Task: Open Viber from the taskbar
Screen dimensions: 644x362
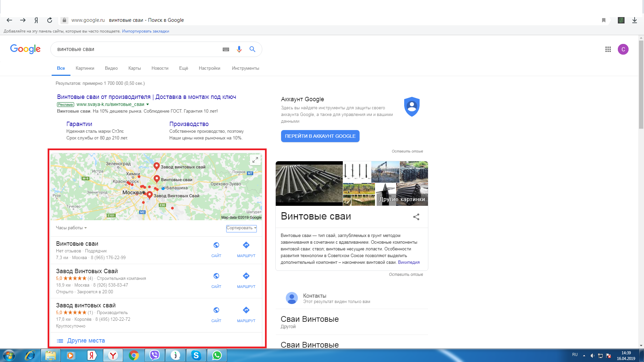Action: click(155, 355)
